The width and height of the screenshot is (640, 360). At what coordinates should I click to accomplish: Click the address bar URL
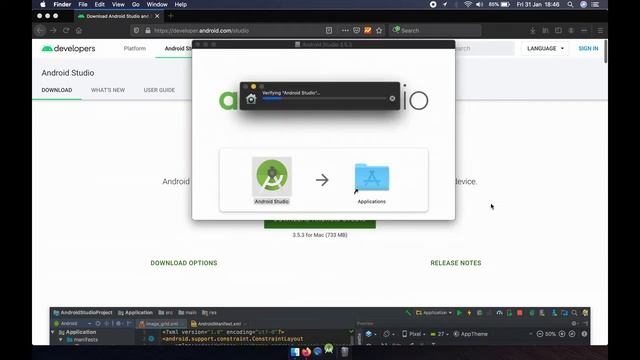pyautogui.click(x=202, y=30)
